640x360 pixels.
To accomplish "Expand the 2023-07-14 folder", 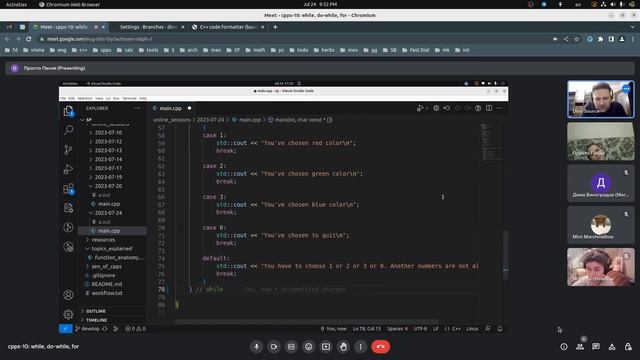I will click(108, 159).
